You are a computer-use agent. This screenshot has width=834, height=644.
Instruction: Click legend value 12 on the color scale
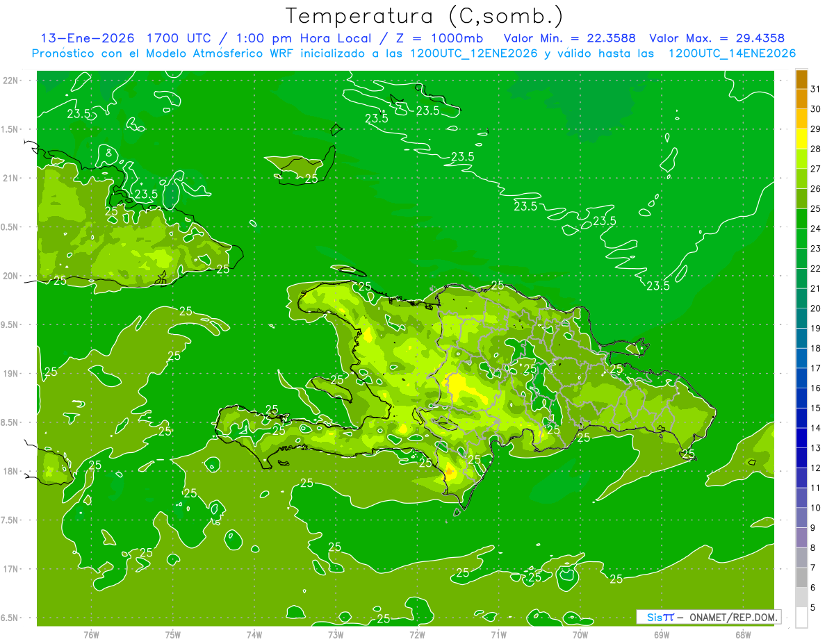click(x=816, y=468)
